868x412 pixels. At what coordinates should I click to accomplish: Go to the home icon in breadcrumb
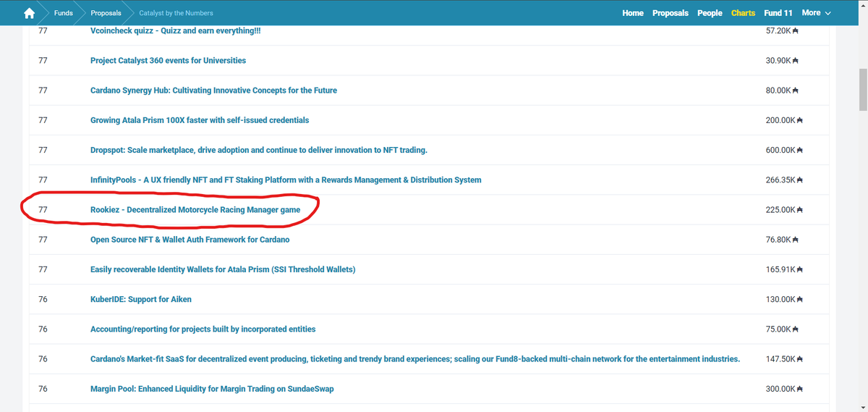[x=30, y=13]
